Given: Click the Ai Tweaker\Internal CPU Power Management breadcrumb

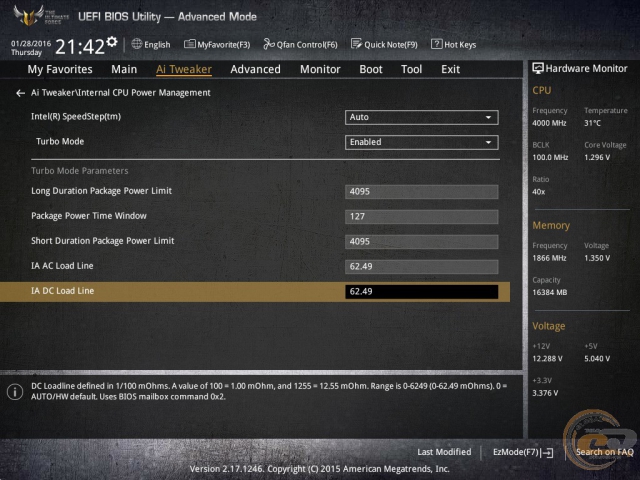Looking at the screenshot, I should [121, 93].
